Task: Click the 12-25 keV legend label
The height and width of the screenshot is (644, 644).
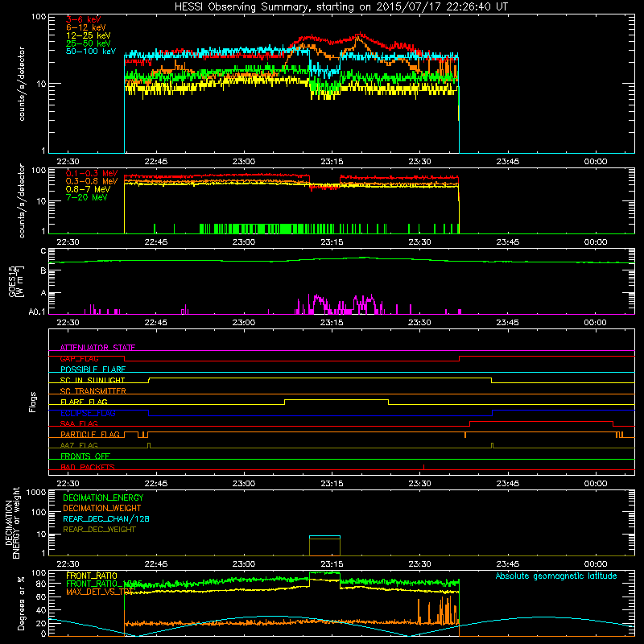Action: click(89, 35)
